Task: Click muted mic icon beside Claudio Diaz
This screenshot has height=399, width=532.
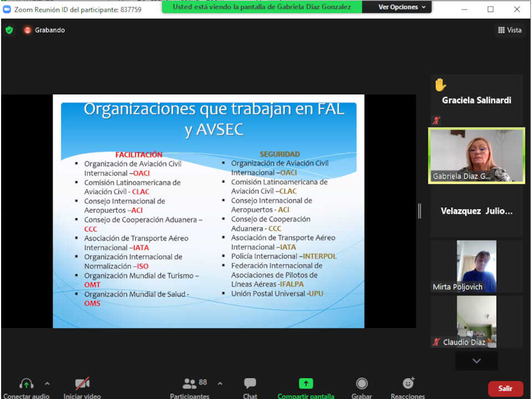Action: pos(436,342)
